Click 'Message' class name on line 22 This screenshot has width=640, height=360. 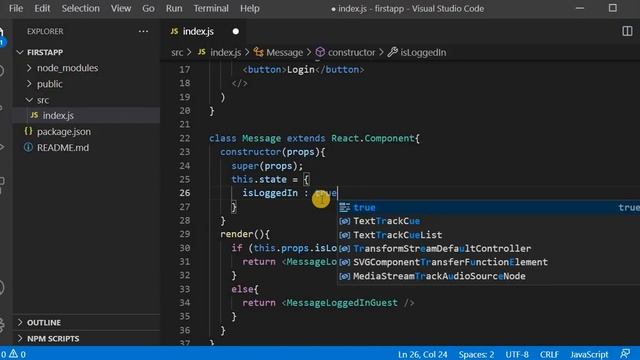261,138
